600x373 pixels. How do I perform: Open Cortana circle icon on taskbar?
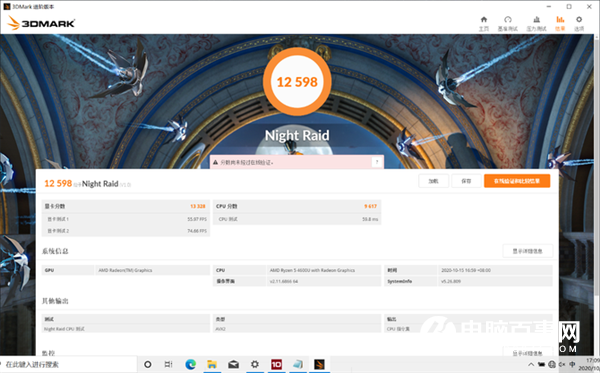[x=147, y=364]
